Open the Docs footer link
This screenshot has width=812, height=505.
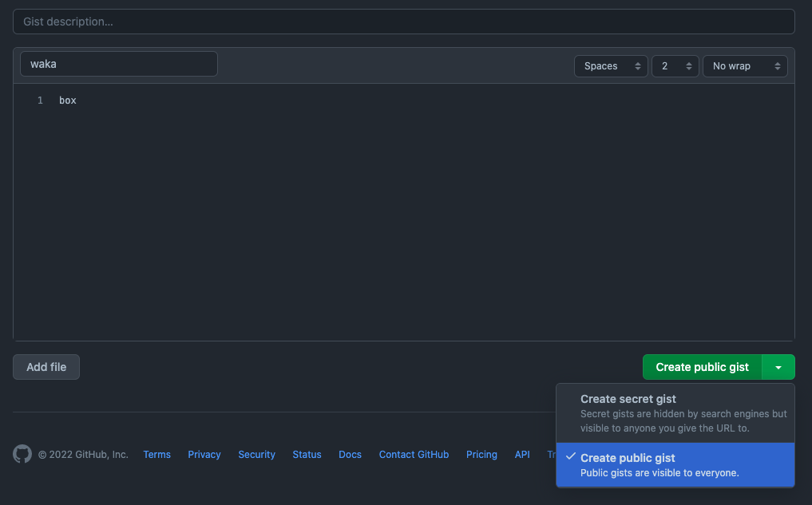(x=350, y=454)
